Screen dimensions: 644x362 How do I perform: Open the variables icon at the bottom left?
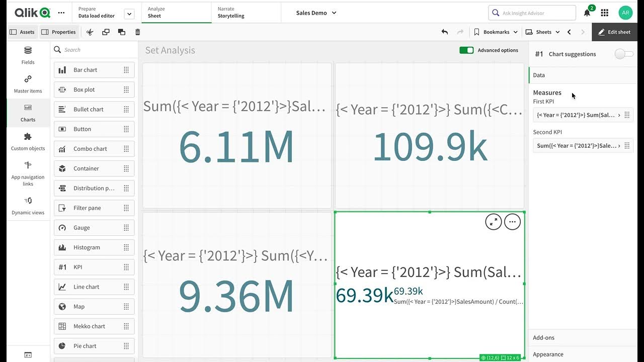tap(28, 354)
